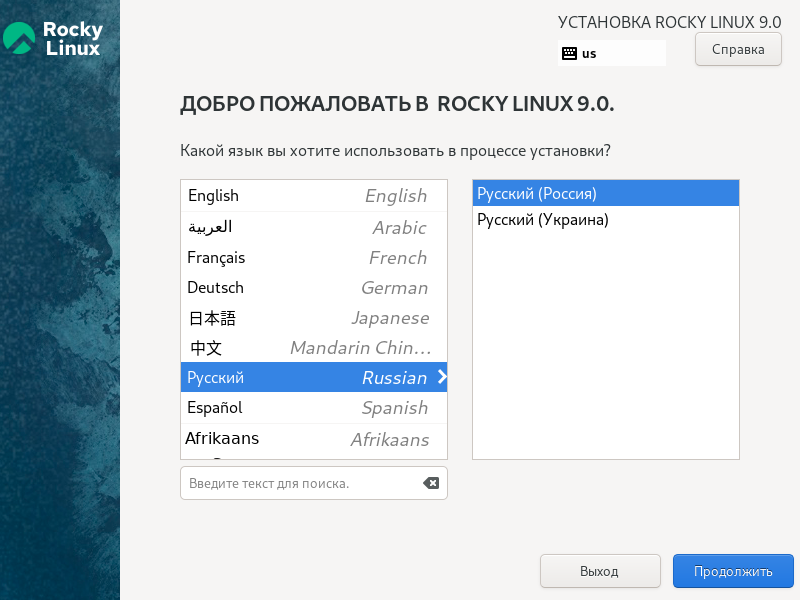Select the Japanese language row
The width and height of the screenshot is (800, 600).
[x=314, y=317]
